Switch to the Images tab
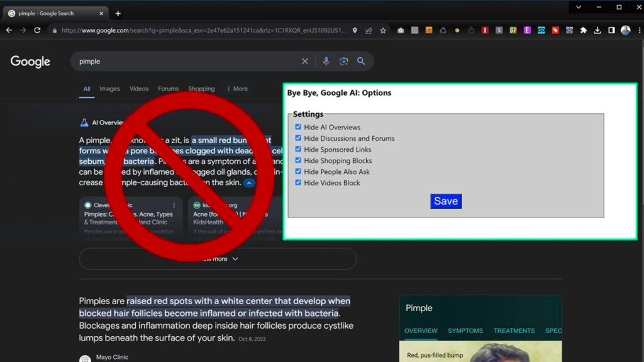The width and height of the screenshot is (644, 362). point(109,89)
